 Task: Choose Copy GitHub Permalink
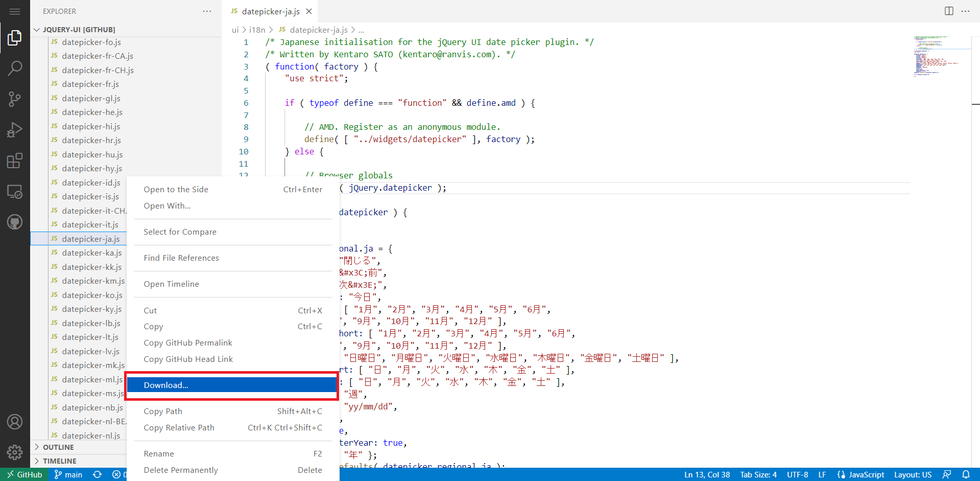(x=233, y=342)
